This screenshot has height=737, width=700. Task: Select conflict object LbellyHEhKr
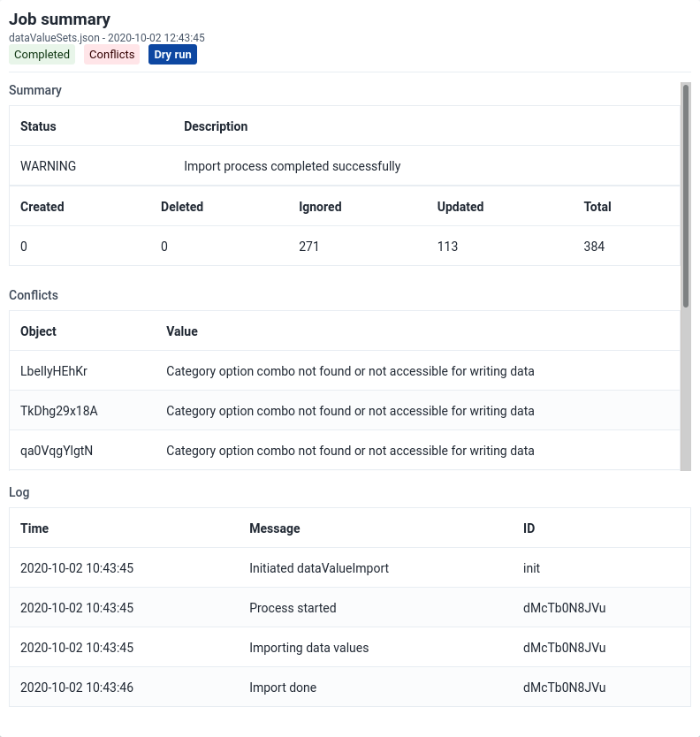click(x=53, y=371)
